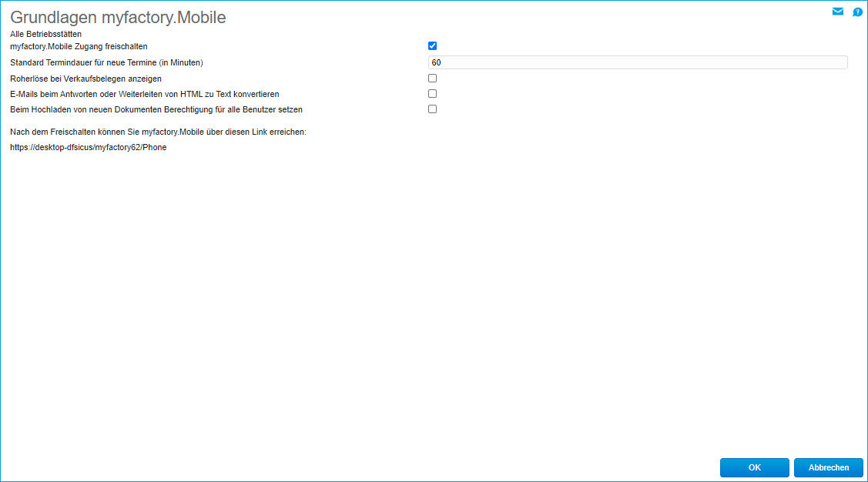Cancel dialog with Abbrechen button
The image size is (868, 482).
(829, 467)
